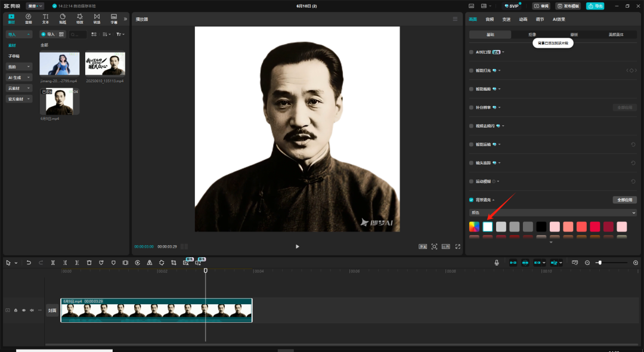Viewport: 644px width, 352px height.
Task: Open the 颜色 fill type dropdown
Action: click(x=553, y=212)
